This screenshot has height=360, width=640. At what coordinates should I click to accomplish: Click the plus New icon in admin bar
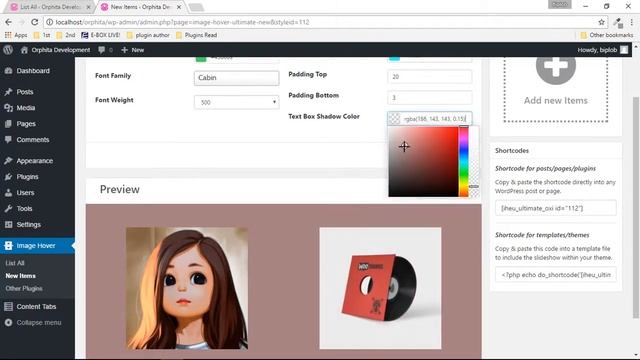pos(124,50)
